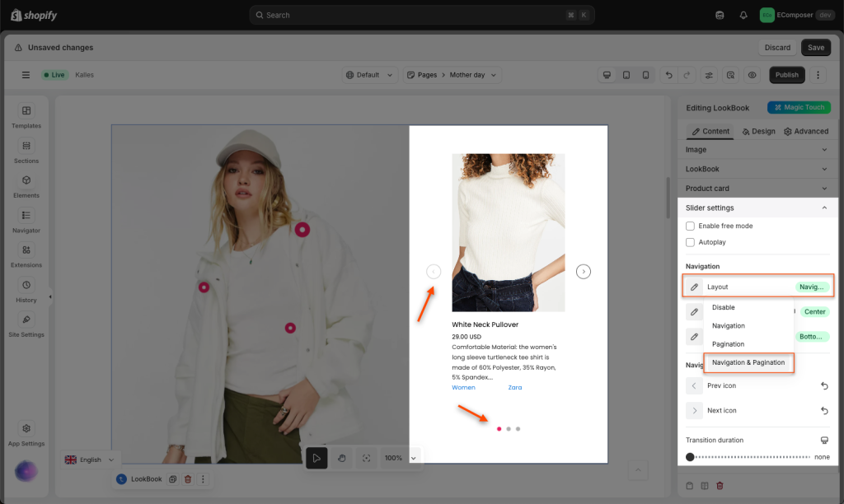This screenshot has height=504, width=844.
Task: Select the hand pan tool
Action: [341, 458]
